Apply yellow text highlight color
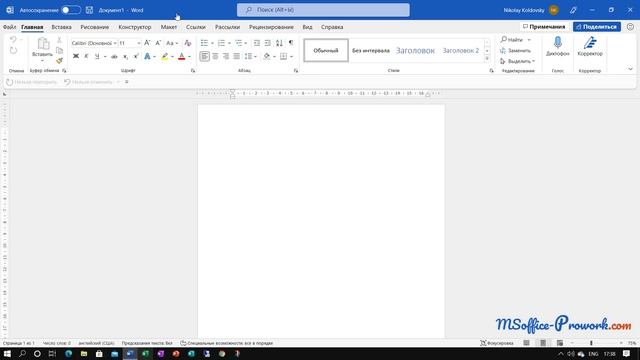 [164, 56]
